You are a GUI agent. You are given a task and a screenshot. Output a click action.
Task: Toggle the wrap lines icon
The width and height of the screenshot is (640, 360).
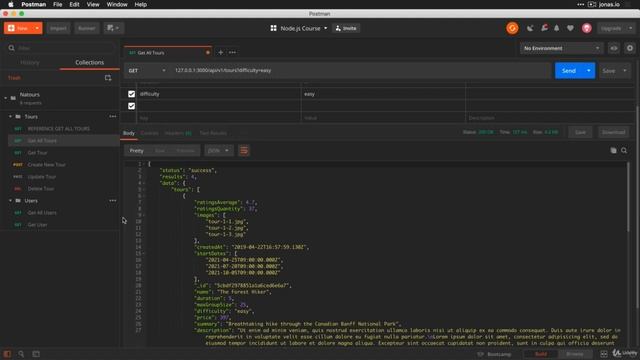click(x=244, y=151)
